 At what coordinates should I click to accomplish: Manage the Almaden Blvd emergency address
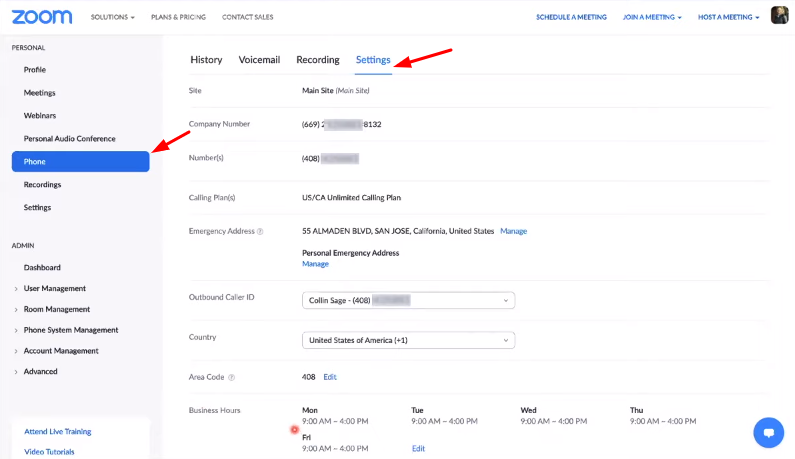(514, 231)
